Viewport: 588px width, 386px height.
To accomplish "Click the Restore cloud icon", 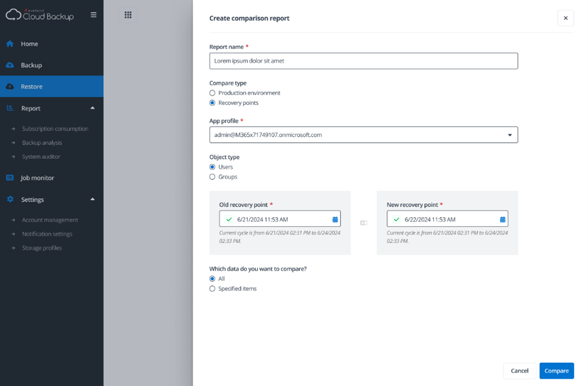I will [x=10, y=86].
